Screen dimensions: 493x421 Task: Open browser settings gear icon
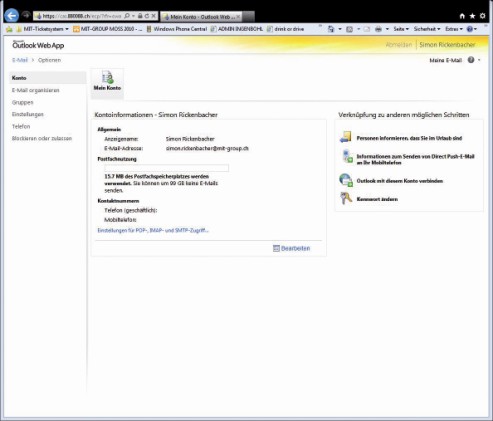click(482, 16)
